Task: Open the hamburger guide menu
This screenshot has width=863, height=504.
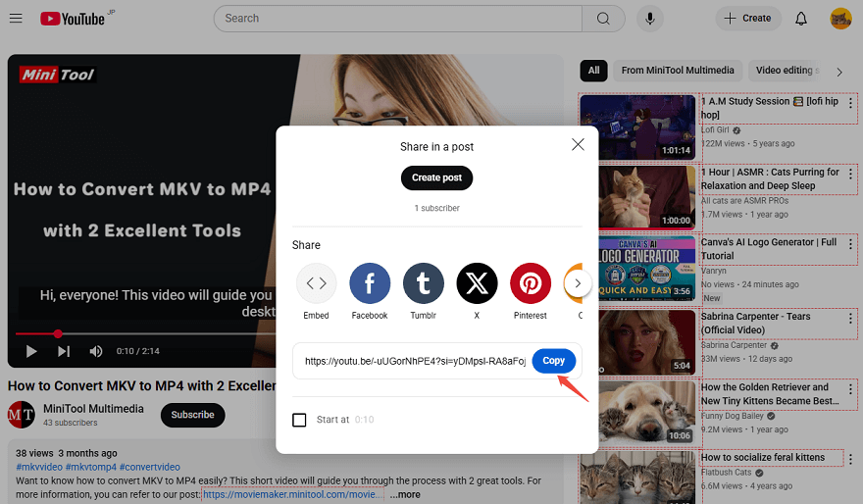Action: tap(16, 19)
